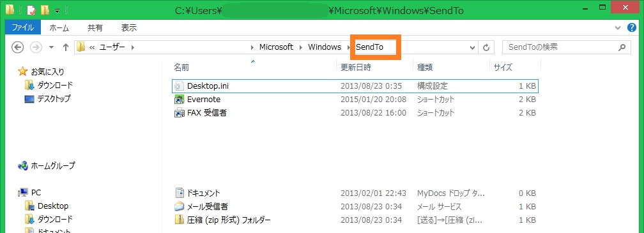Select the Desktop.ini file icon

tap(179, 86)
